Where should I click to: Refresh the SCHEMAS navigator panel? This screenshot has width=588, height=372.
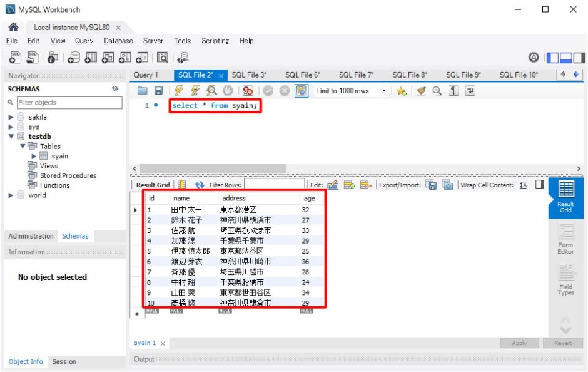click(114, 88)
